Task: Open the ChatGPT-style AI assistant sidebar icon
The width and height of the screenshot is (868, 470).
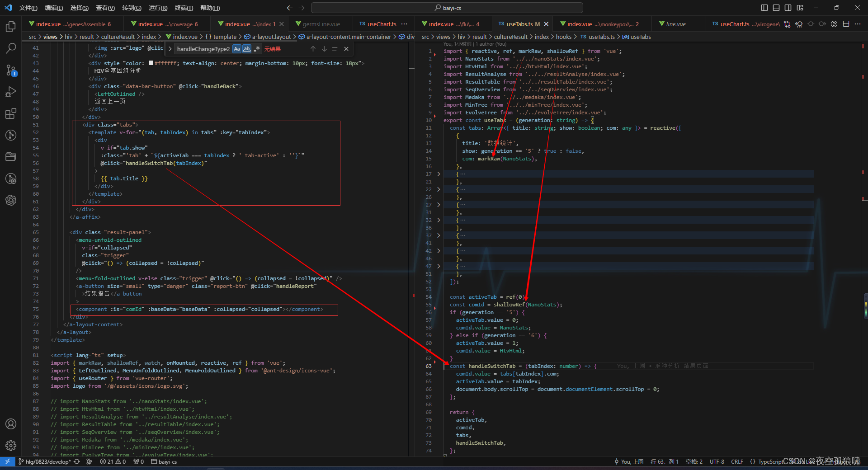Action: pyautogui.click(x=11, y=200)
